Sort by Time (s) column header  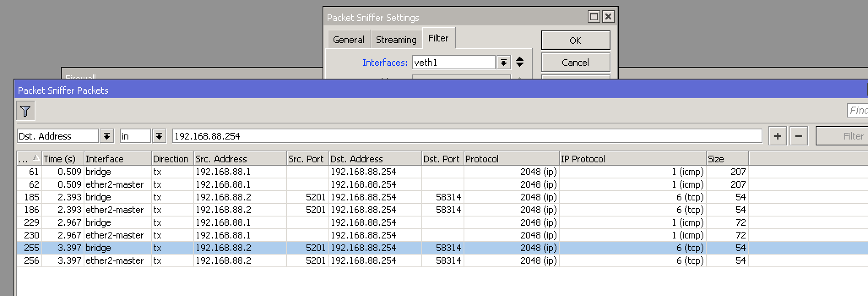click(62, 159)
